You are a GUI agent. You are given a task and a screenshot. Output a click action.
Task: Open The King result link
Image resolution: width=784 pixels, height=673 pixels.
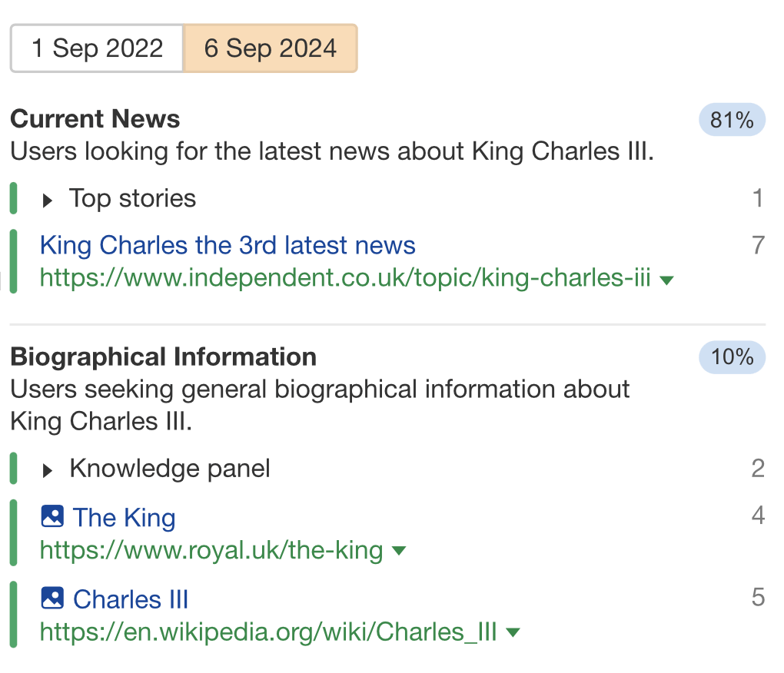point(123,517)
